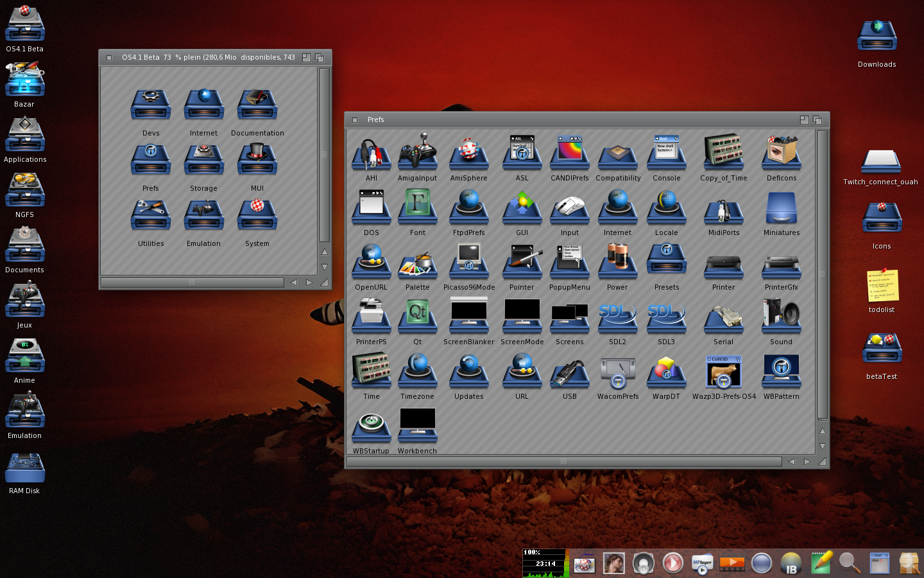This screenshot has width=924, height=578.
Task: Open the Copy_of_Time icon
Action: (x=723, y=152)
